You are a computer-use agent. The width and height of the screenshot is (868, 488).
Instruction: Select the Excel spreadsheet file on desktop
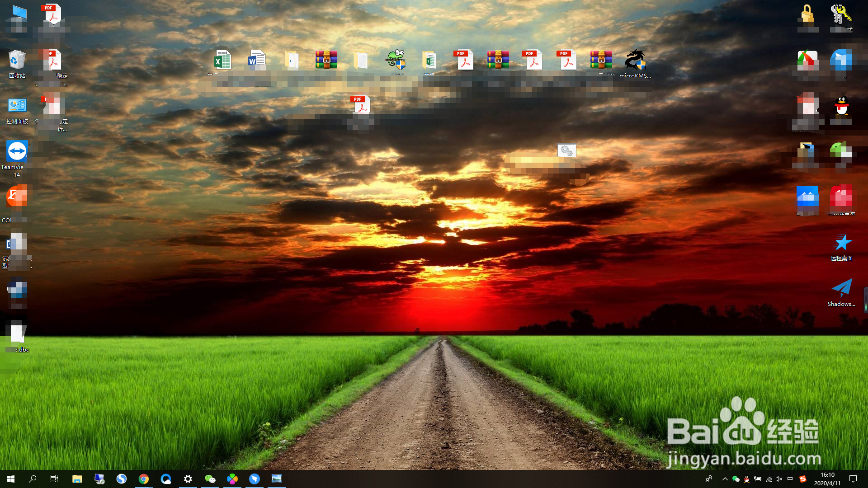click(x=222, y=60)
